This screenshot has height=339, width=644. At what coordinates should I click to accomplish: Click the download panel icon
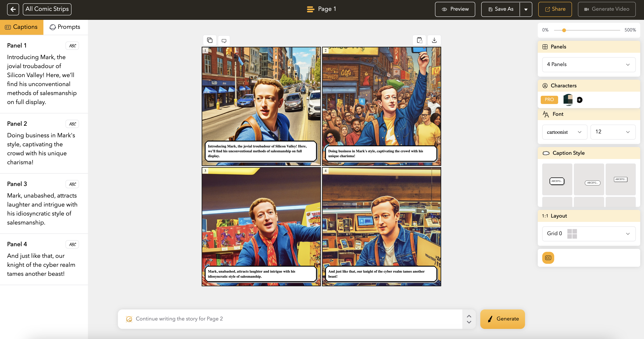[434, 40]
